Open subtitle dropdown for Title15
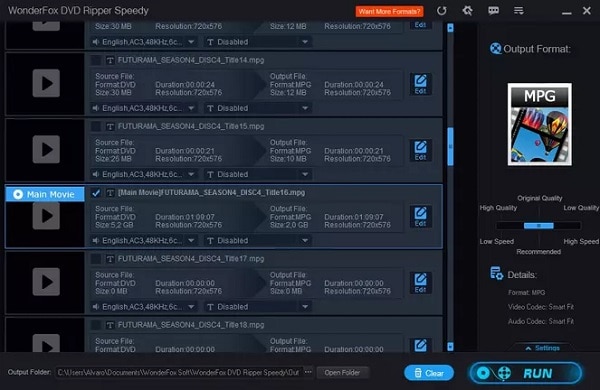Viewport: 600px width, 390px height. (257, 175)
